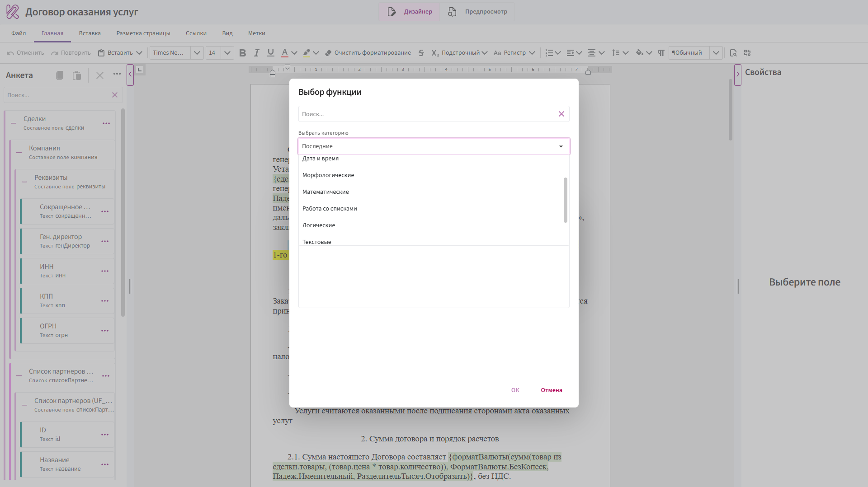868x487 pixels.
Task: Switch to Дизайнер mode
Action: pos(410,12)
